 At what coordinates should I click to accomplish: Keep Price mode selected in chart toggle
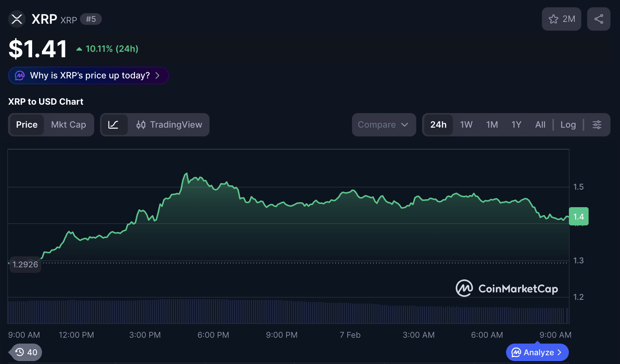click(x=26, y=124)
